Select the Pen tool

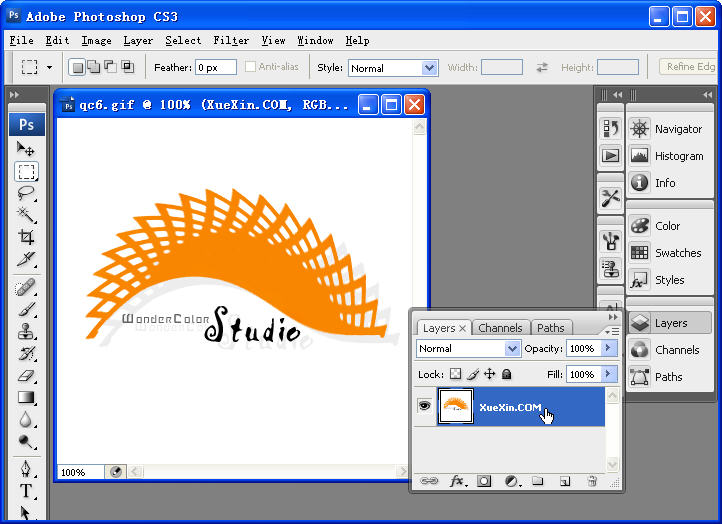(x=26, y=469)
